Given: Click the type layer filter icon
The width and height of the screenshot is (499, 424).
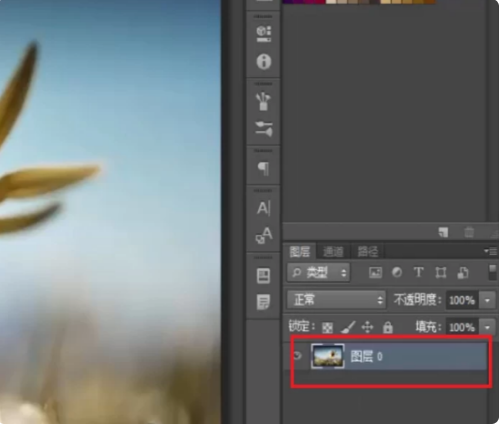Looking at the screenshot, I should [x=418, y=272].
